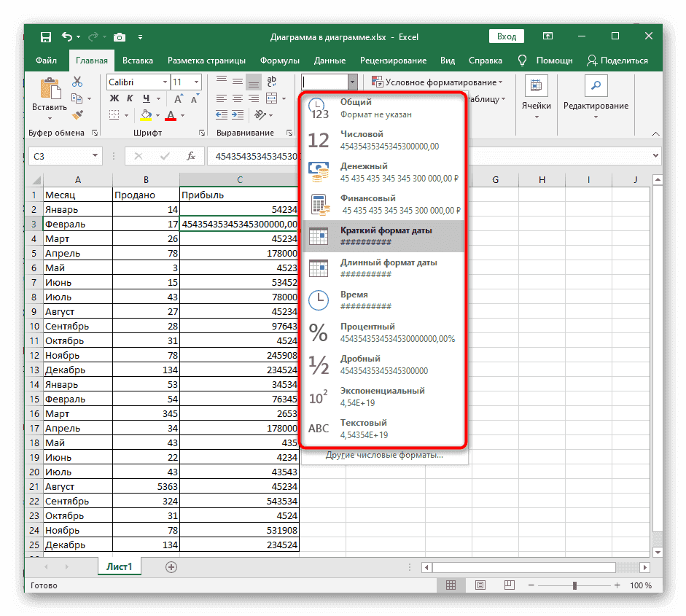This screenshot has width=686, height=616.
Task: Switch to Page Layout view icon
Action: (x=480, y=585)
